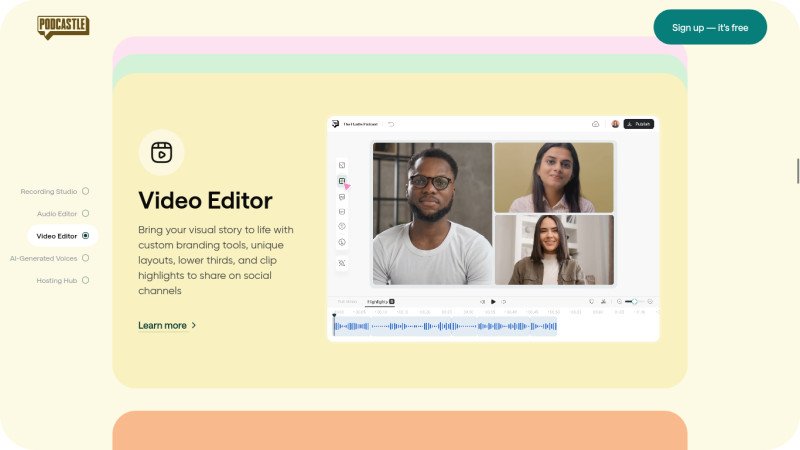Image resolution: width=800 pixels, height=450 pixels.
Task: Click the cloud save icon in editor
Action: [x=596, y=124]
